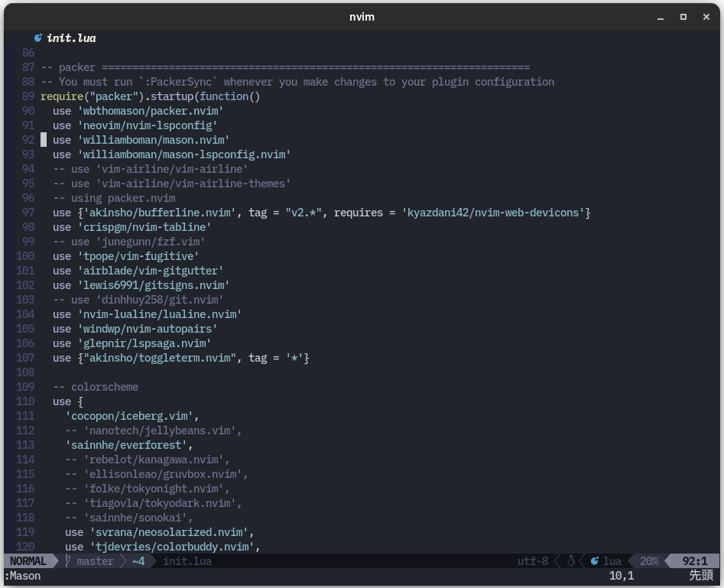
Task: Click the ~4 git changes indicator
Action: 138,561
